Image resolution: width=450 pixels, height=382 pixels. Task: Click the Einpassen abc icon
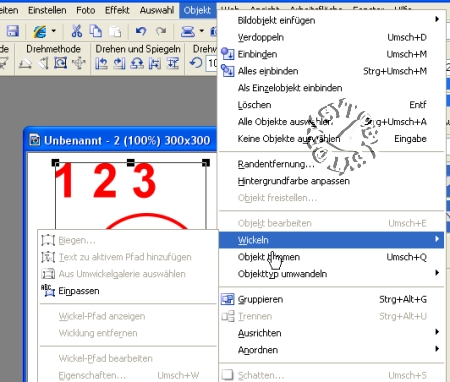pos(48,291)
